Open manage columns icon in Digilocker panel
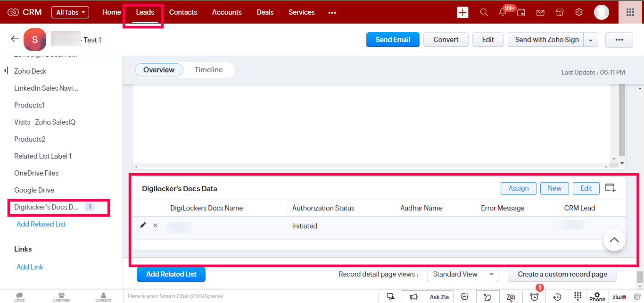 [611, 188]
